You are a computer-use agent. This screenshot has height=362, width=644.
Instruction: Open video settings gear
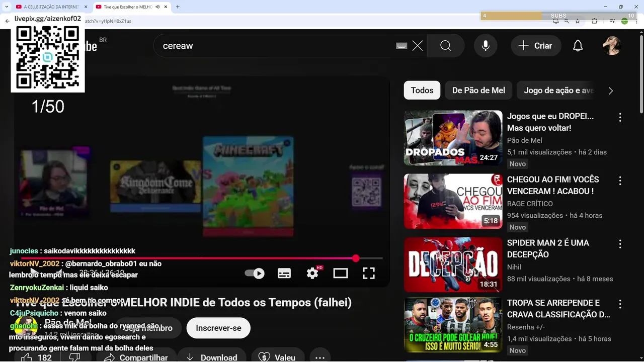click(x=312, y=273)
